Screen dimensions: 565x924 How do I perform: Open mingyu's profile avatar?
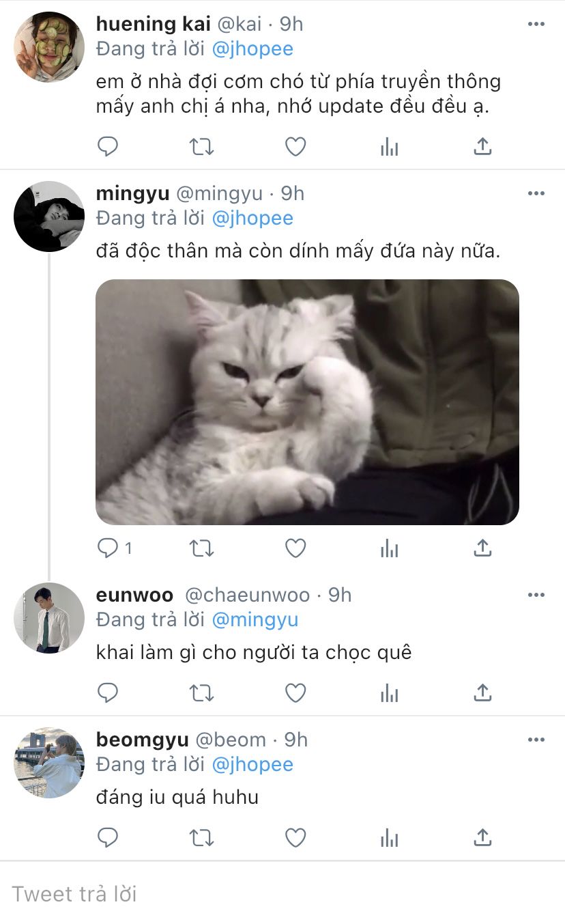click(49, 216)
